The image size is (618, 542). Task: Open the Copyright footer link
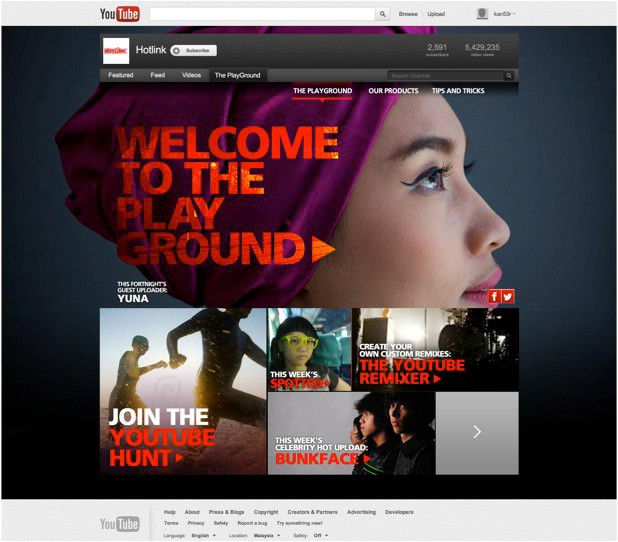[266, 512]
